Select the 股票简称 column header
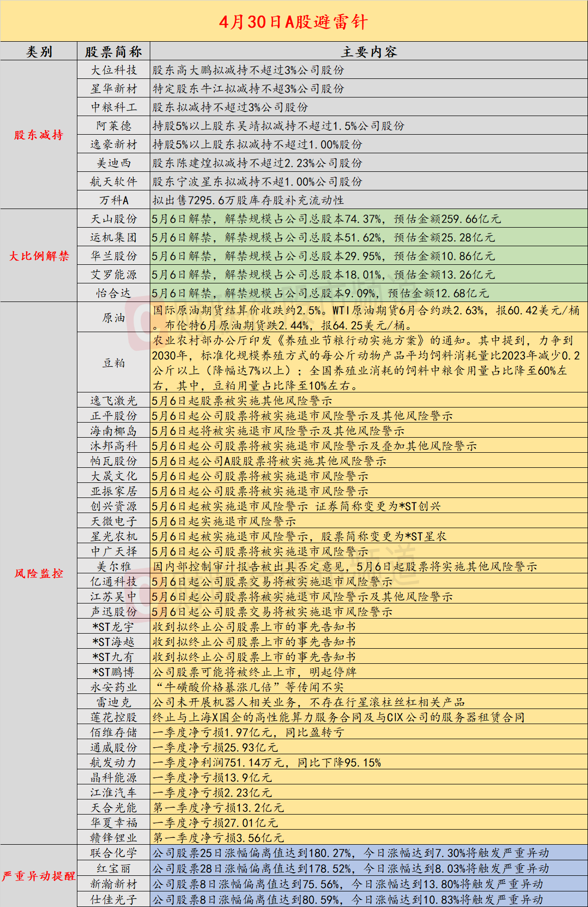Viewport: 588px width, 907px height. coord(114,51)
